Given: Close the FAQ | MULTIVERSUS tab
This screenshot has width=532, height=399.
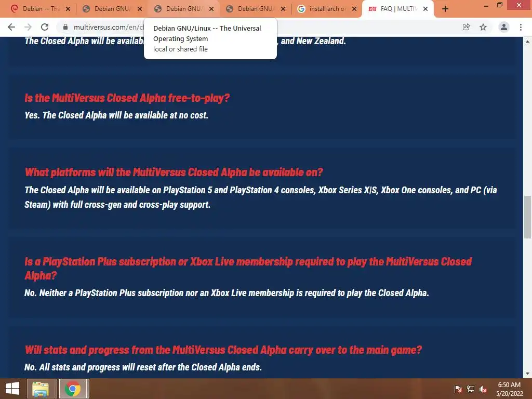Looking at the screenshot, I should [x=425, y=9].
